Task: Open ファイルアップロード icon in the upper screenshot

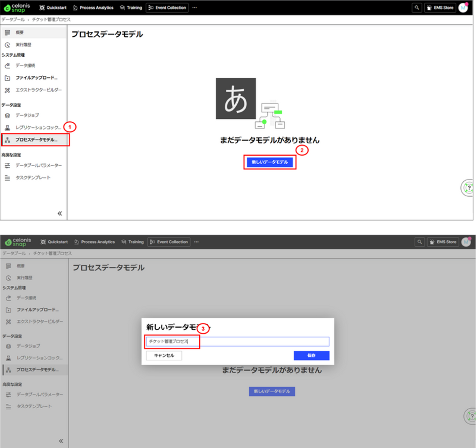Action: (x=8, y=78)
